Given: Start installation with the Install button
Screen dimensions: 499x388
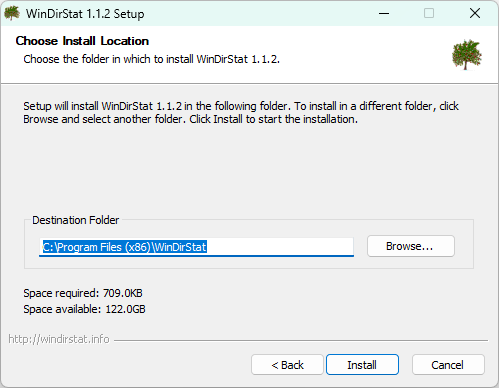Looking at the screenshot, I should click(x=362, y=365).
